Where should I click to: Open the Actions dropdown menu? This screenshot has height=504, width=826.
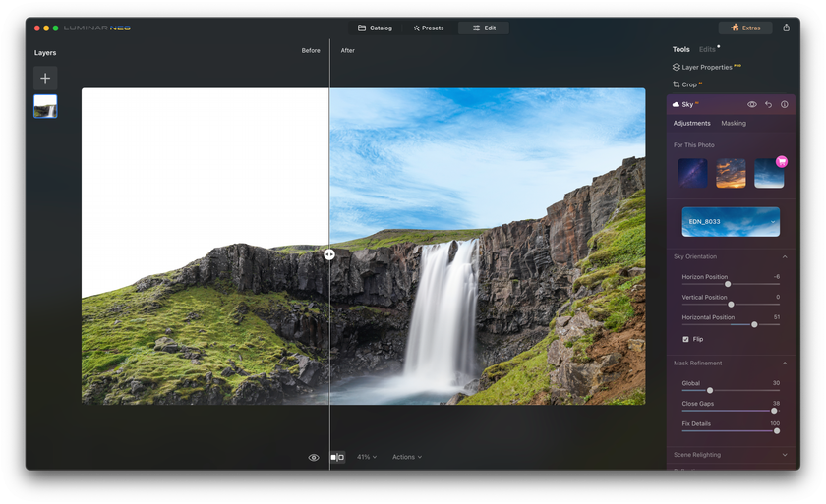pyautogui.click(x=407, y=457)
